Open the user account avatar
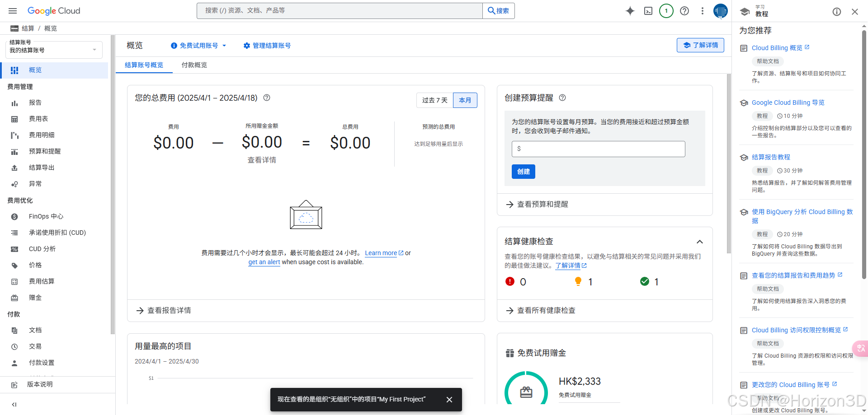Image resolution: width=868 pixels, height=415 pixels. coord(720,11)
